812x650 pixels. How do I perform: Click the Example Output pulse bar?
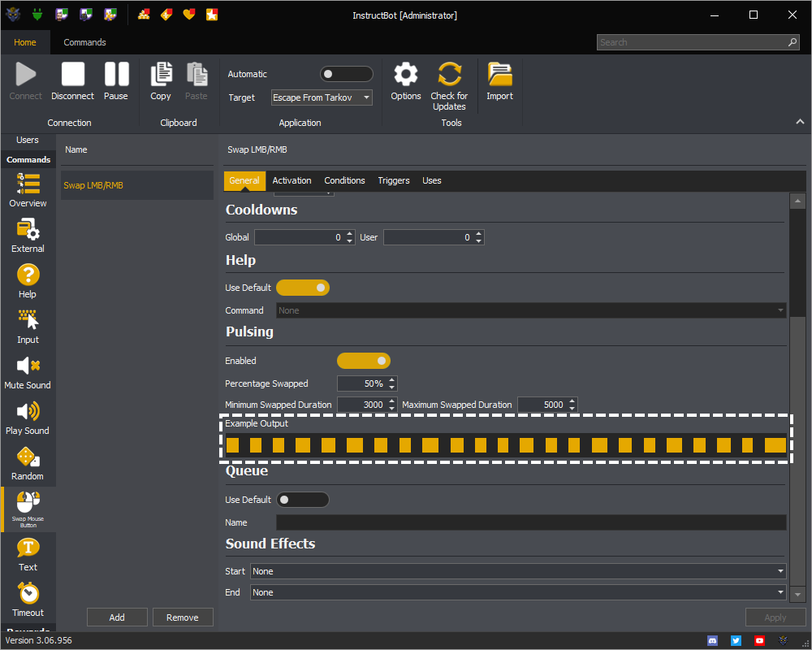(506, 445)
